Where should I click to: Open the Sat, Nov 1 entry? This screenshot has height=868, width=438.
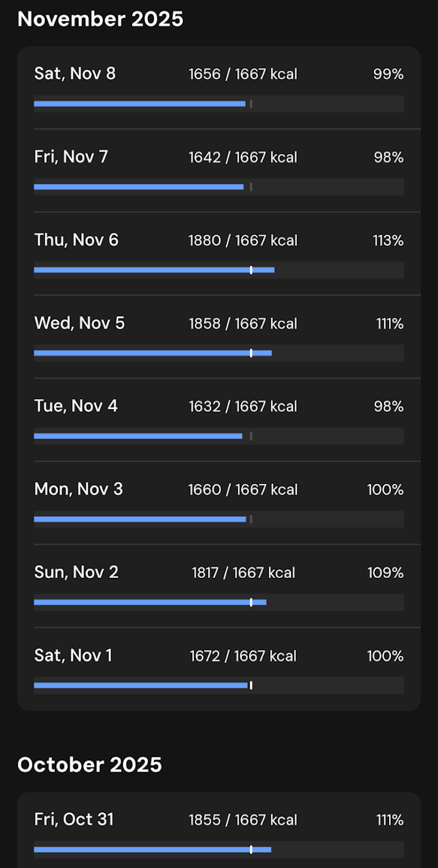pos(218,668)
